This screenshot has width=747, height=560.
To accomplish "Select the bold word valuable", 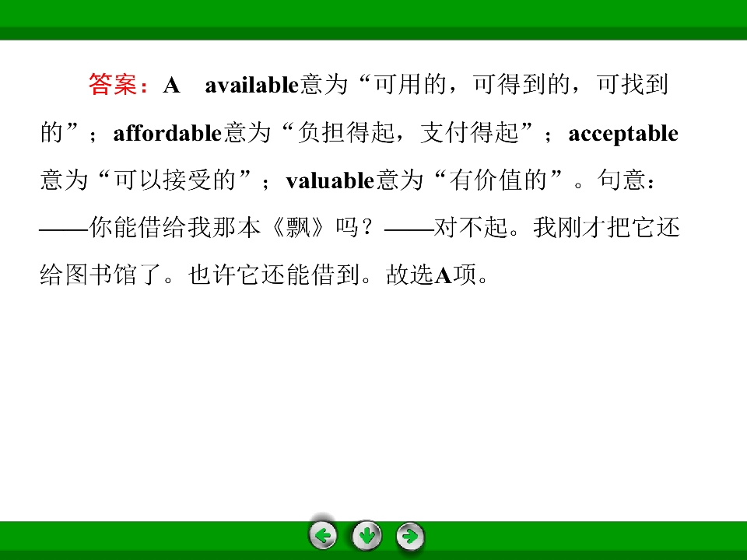I will [x=330, y=180].
